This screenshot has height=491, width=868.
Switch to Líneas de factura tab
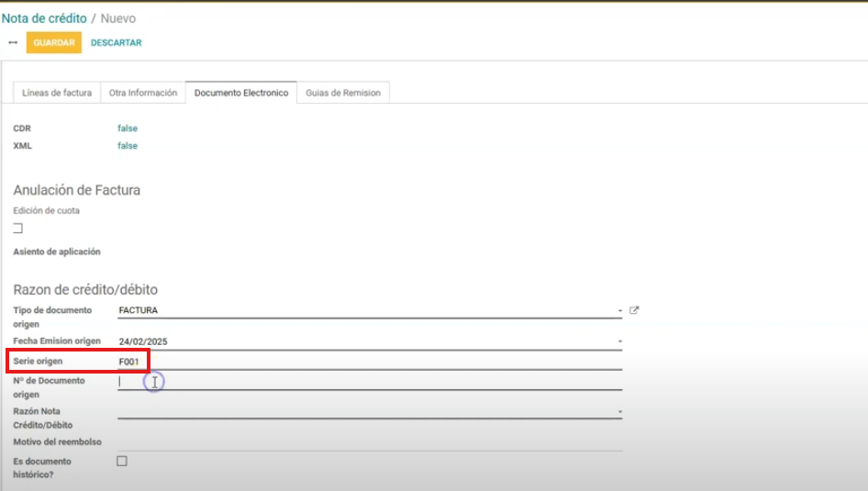[57, 93]
